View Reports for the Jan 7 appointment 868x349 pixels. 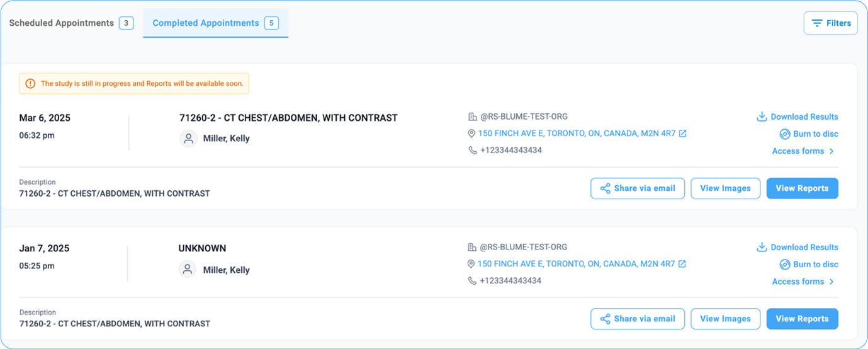[x=802, y=319]
